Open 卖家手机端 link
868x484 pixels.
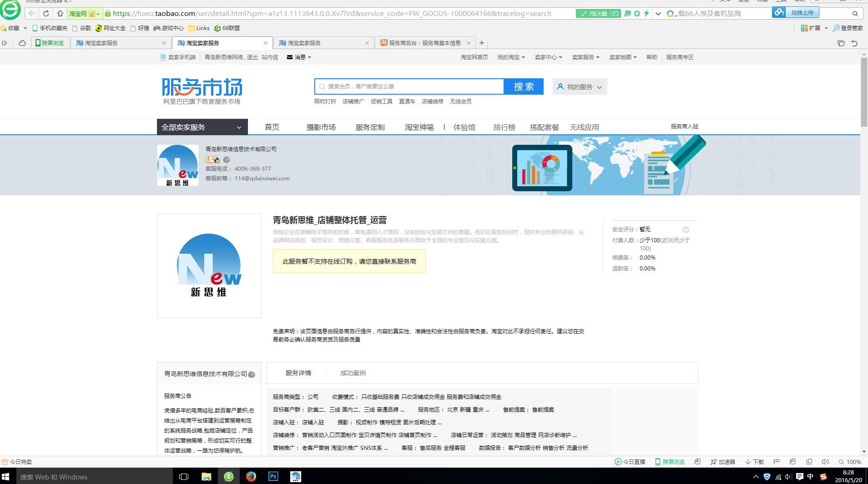tap(178, 57)
